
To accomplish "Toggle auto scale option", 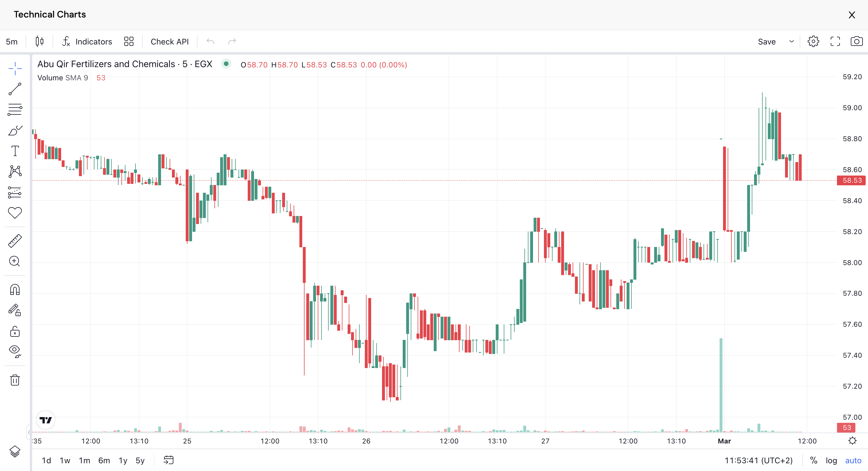I will pyautogui.click(x=853, y=460).
